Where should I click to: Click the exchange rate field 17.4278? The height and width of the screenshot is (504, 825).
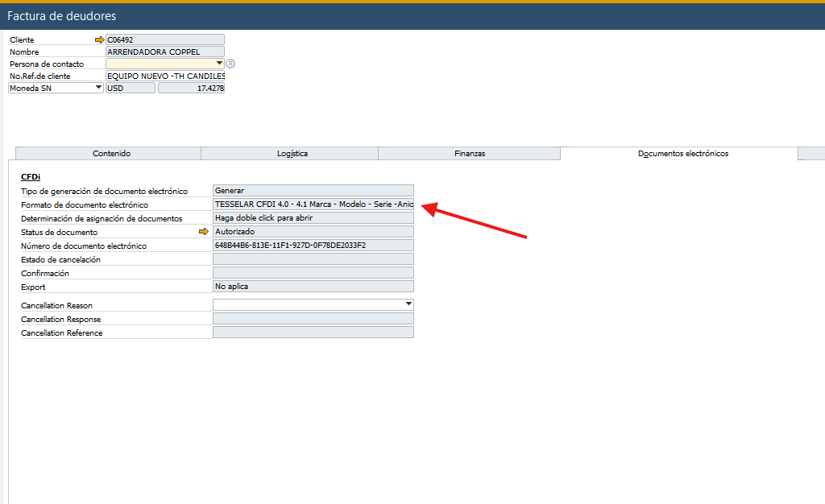click(x=192, y=88)
